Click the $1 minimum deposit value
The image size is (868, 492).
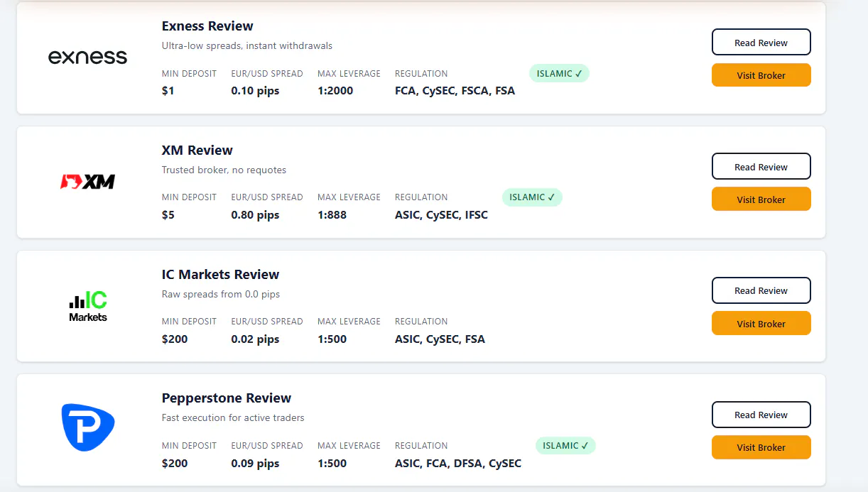point(168,91)
